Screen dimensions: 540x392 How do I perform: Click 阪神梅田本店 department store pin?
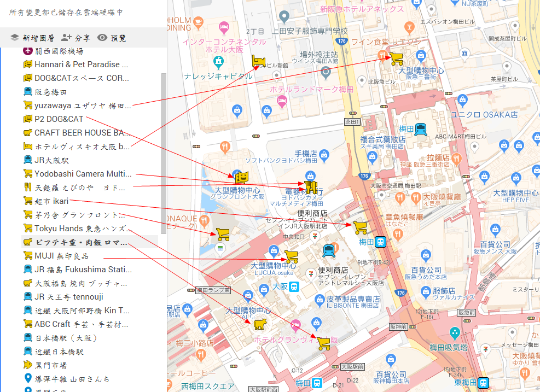[391, 361]
